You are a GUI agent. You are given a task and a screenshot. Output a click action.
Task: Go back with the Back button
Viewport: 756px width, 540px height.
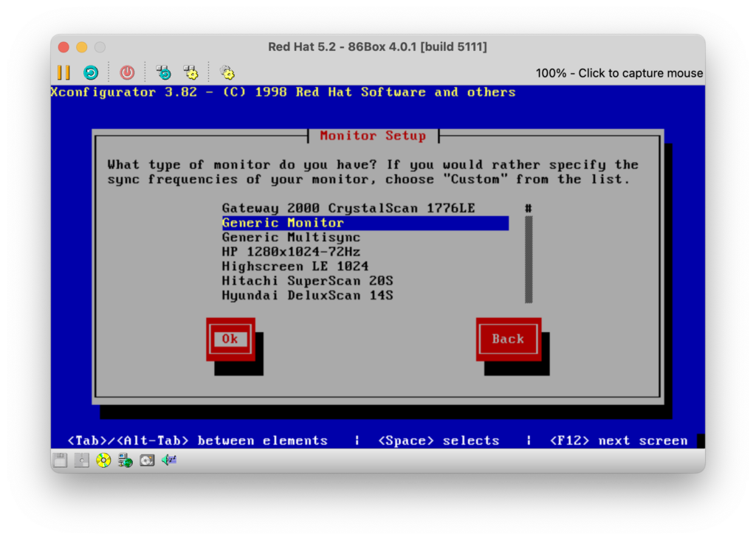tap(508, 339)
